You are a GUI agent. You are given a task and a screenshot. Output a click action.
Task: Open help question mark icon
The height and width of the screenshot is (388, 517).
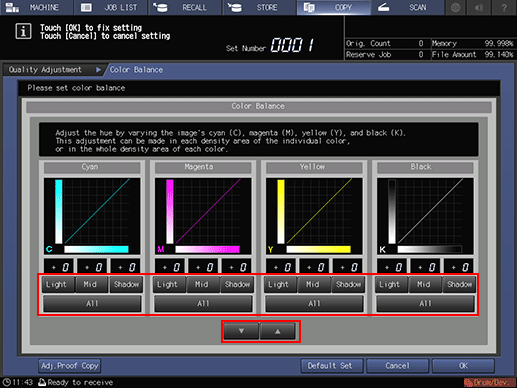click(504, 7)
